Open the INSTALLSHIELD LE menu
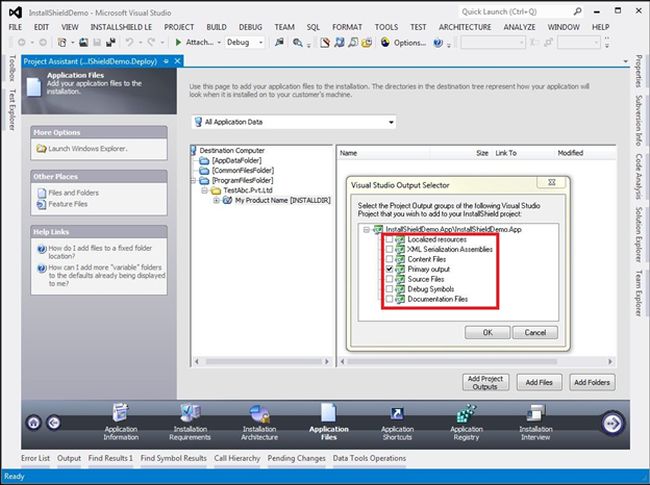Screen dimensions: 650x485 (x=121, y=27)
